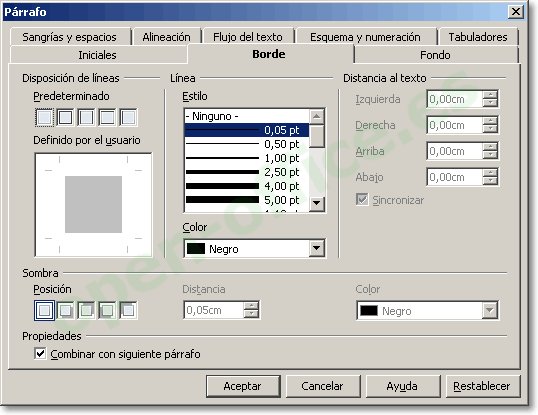Open the Flujo del texto tab

(x=248, y=37)
